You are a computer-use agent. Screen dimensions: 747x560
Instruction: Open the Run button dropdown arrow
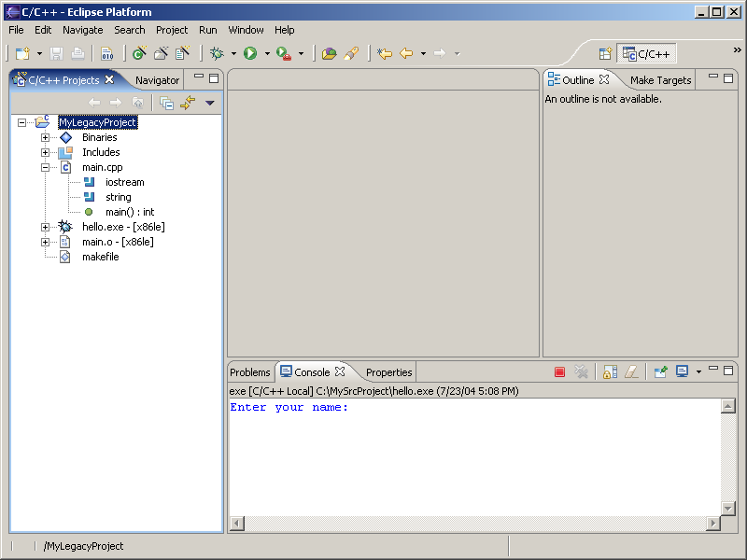pyautogui.click(x=266, y=54)
